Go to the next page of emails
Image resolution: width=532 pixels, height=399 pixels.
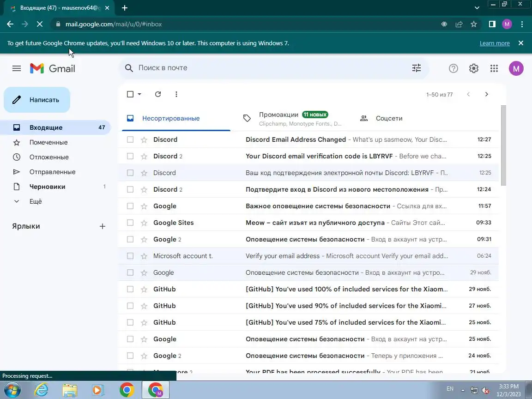pos(487,94)
